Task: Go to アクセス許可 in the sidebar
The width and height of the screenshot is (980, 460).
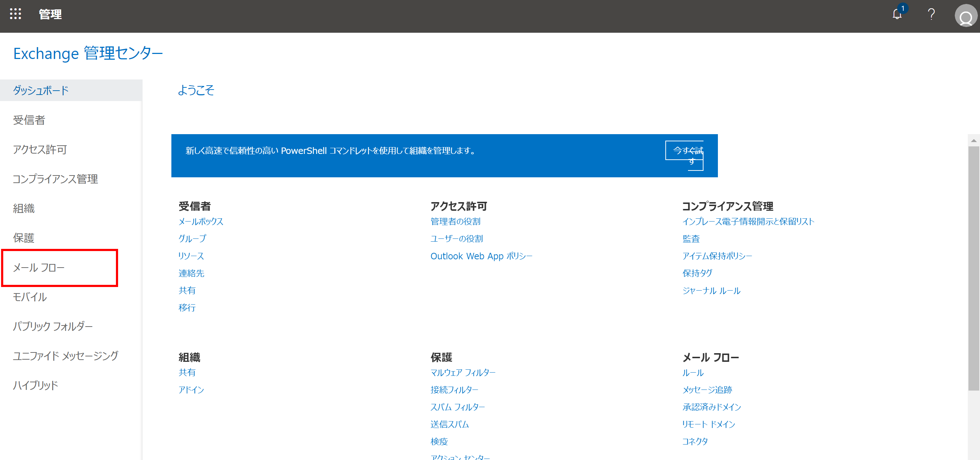Action: point(40,149)
